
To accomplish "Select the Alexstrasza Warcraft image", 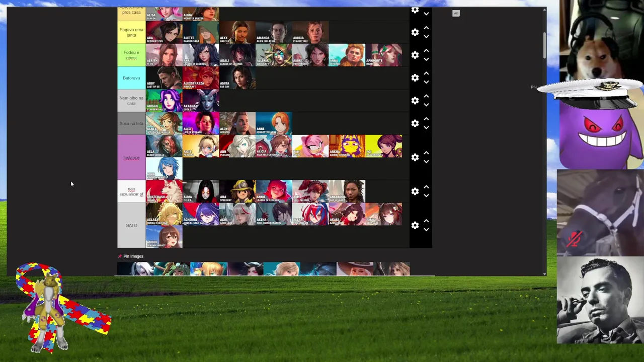I will coord(201,77).
